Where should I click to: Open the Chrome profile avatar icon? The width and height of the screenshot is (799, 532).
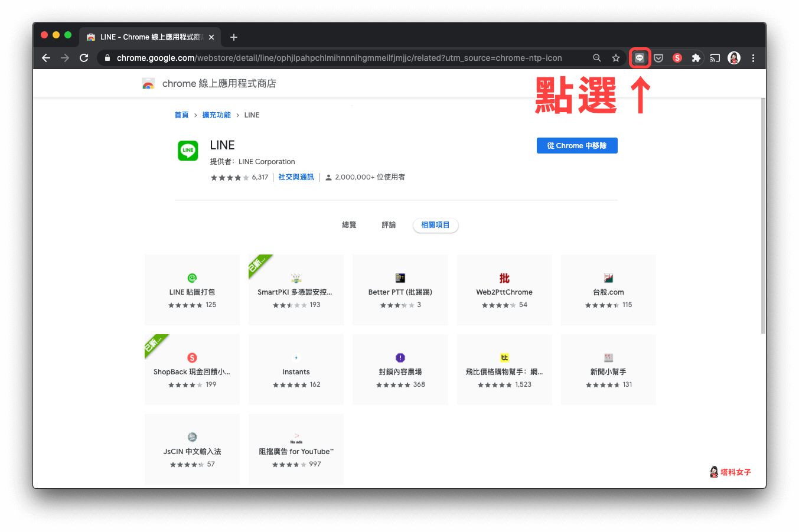click(734, 58)
